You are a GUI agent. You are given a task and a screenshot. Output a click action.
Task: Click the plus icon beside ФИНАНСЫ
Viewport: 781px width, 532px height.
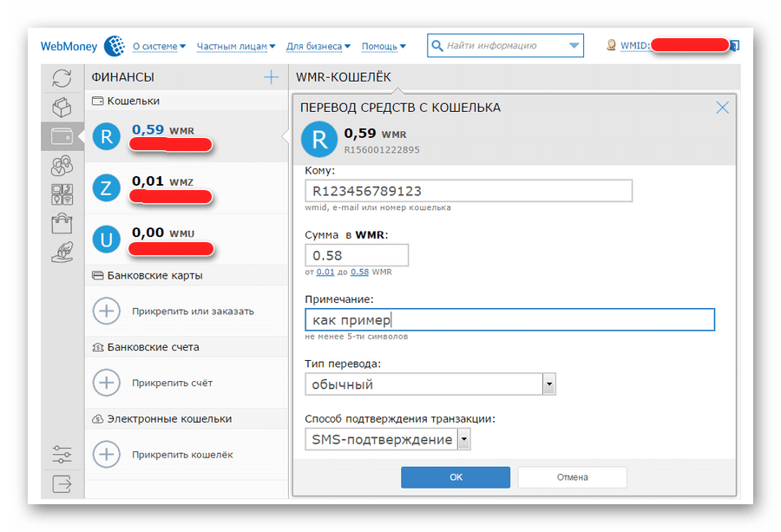coord(272,77)
